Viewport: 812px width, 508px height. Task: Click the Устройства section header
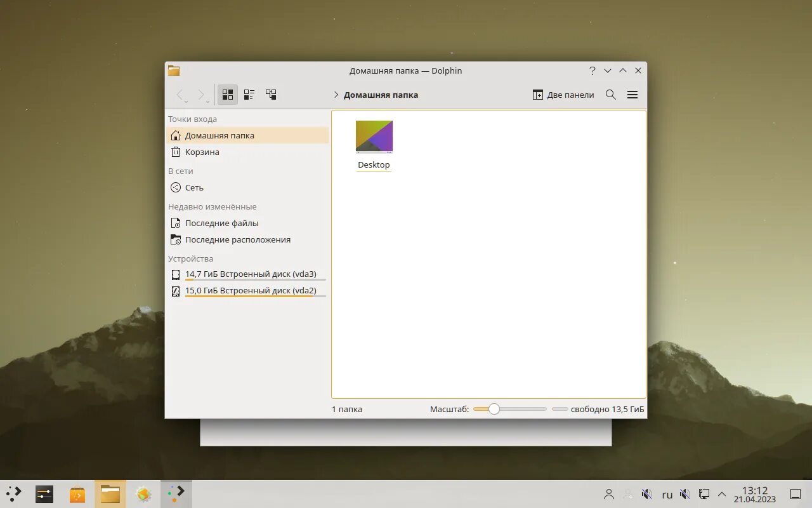click(x=190, y=258)
